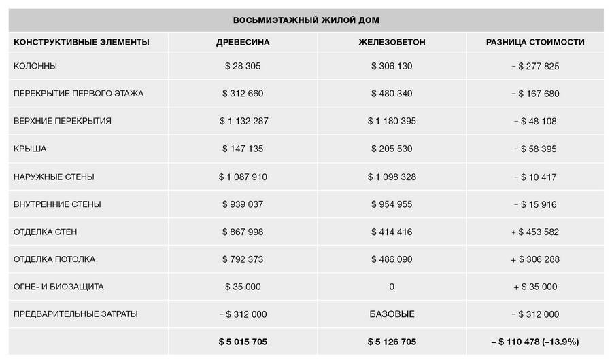
Task: Select the "ОГНЕ- И БИОЗАЩИТА" row label
Action: pyautogui.click(x=58, y=287)
